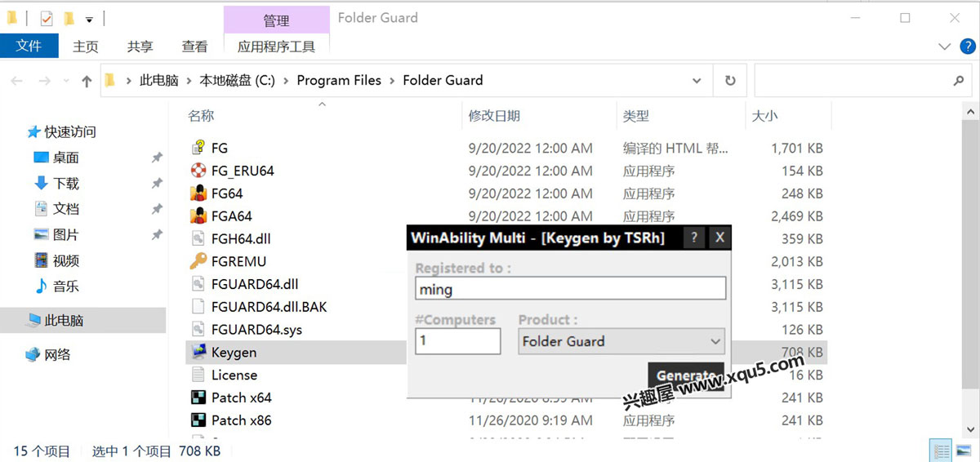
Task: Open the Explorer help question mark icon
Action: (x=966, y=47)
